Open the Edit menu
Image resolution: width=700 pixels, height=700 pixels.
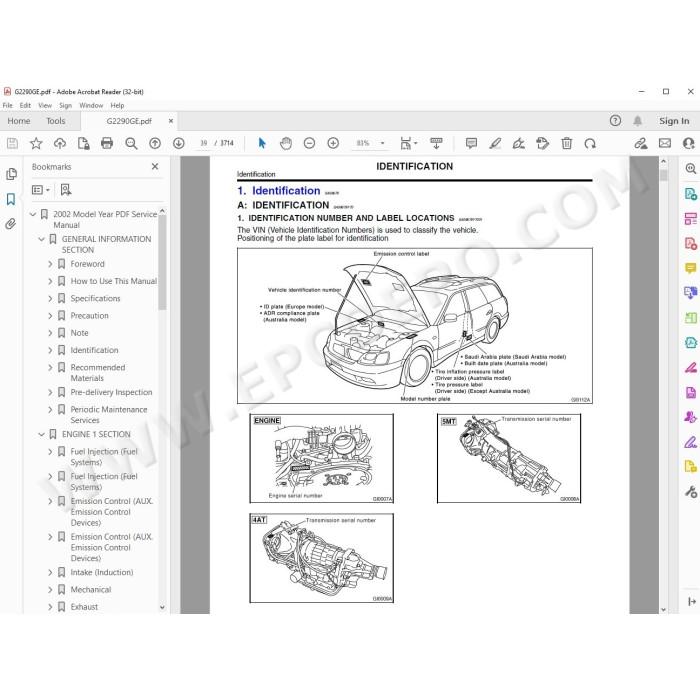coord(25,105)
